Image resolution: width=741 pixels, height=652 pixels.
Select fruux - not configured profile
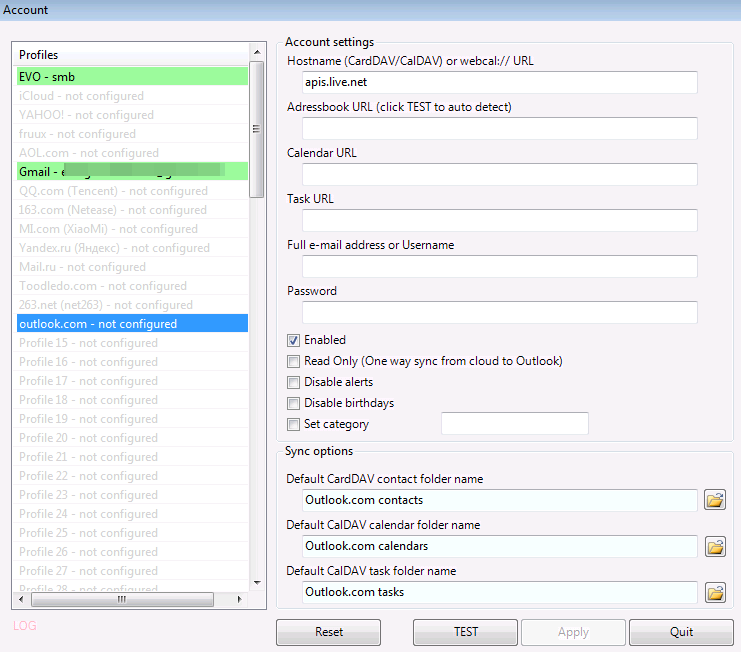(132, 134)
